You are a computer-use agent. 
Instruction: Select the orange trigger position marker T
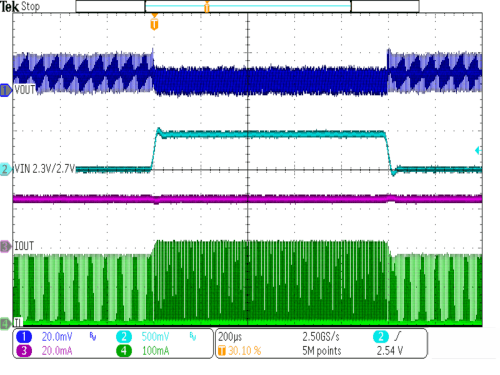(154, 23)
